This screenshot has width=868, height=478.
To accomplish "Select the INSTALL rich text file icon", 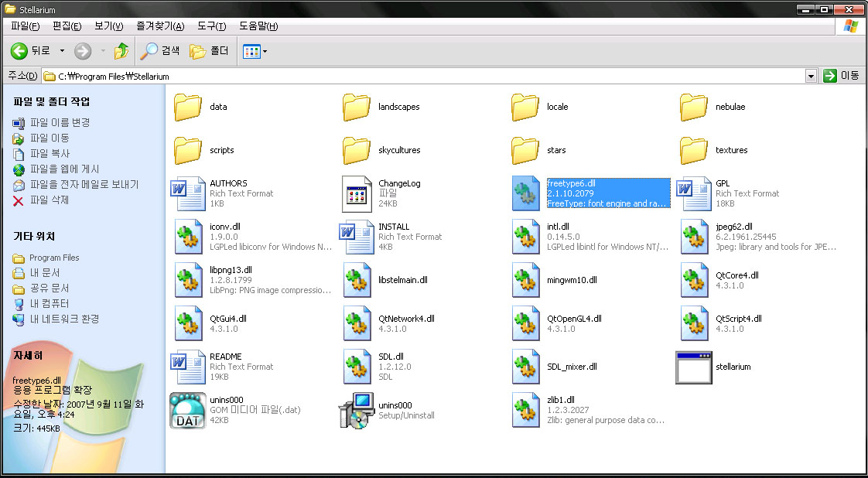I will point(357,237).
